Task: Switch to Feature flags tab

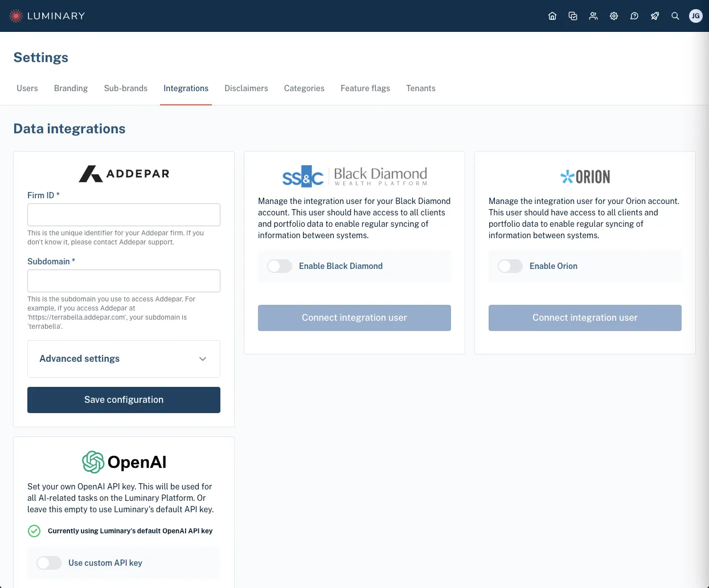Action: (365, 88)
